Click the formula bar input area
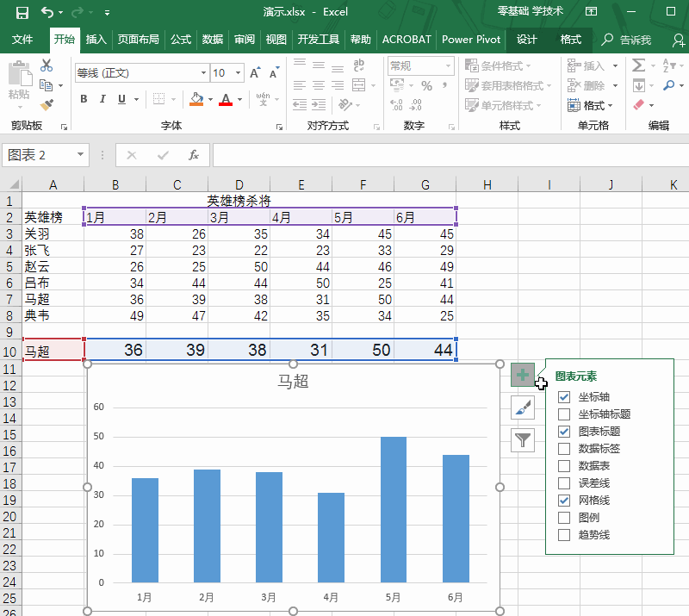The width and height of the screenshot is (689, 616). [450, 155]
